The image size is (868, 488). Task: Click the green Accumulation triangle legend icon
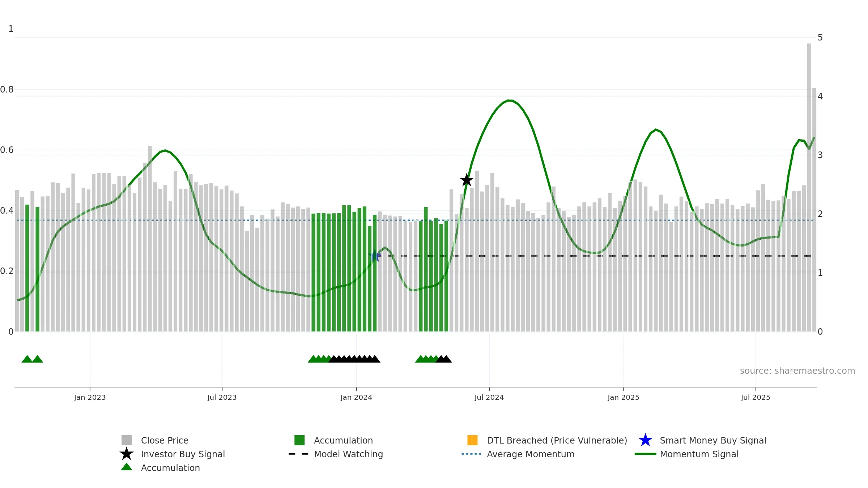coord(127,467)
